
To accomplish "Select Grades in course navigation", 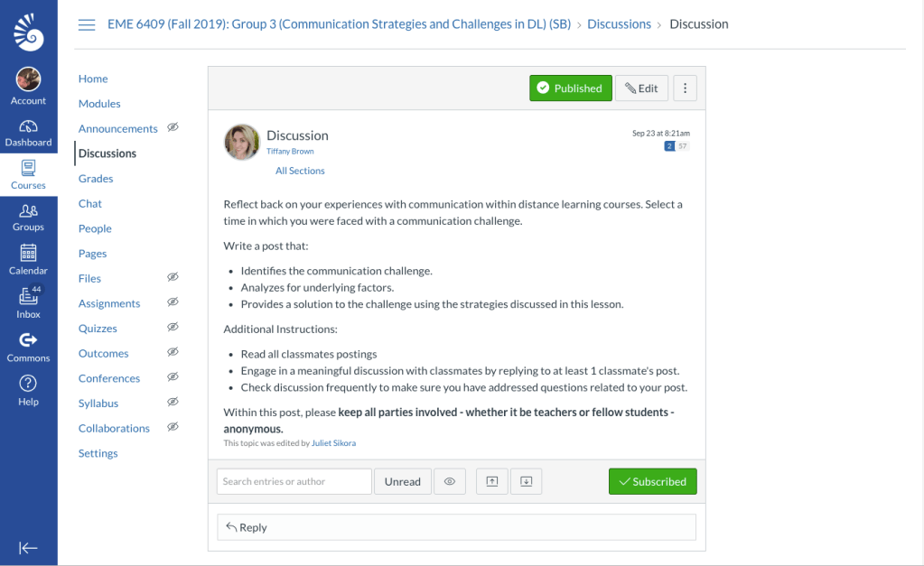I will pos(96,179).
